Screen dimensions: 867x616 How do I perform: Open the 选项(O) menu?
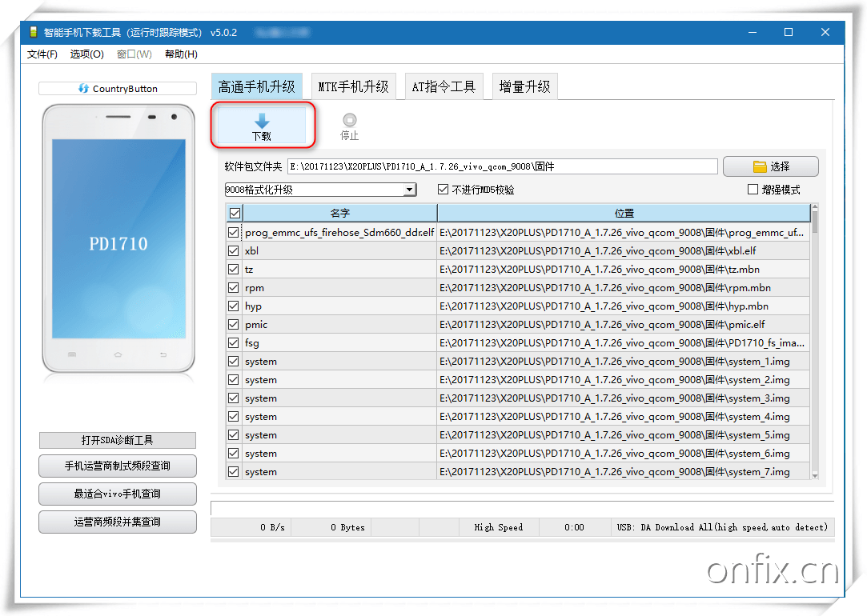pos(87,54)
